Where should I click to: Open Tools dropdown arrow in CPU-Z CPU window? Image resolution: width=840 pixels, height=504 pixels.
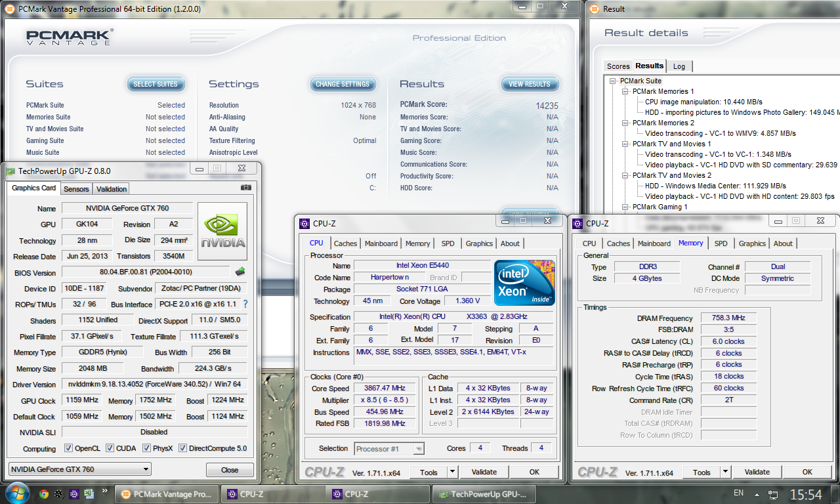pos(452,472)
